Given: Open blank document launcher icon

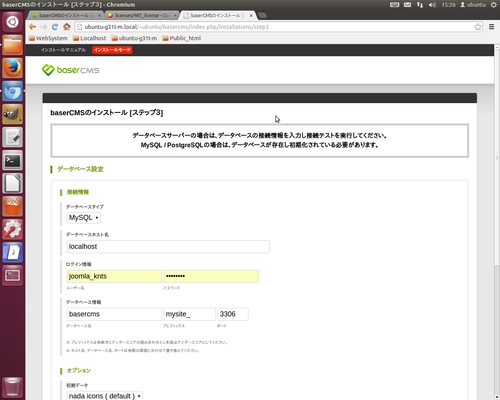Looking at the screenshot, I should pos(13,183).
